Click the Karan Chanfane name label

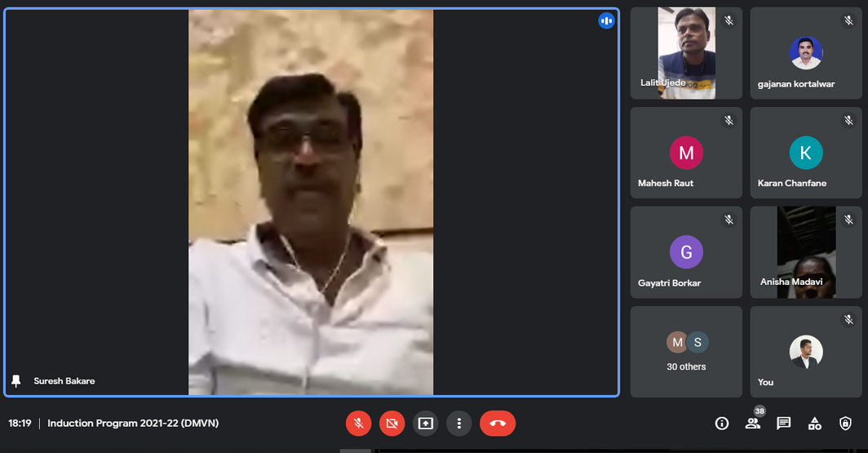click(792, 184)
